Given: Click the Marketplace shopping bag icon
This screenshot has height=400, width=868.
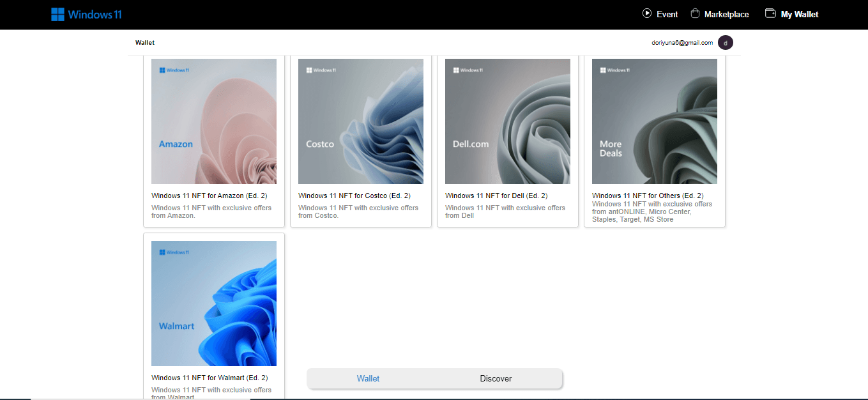Looking at the screenshot, I should [694, 13].
